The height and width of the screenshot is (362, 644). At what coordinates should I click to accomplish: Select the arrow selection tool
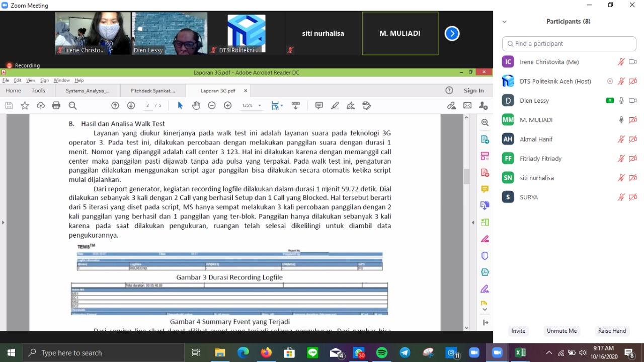pyautogui.click(x=180, y=105)
